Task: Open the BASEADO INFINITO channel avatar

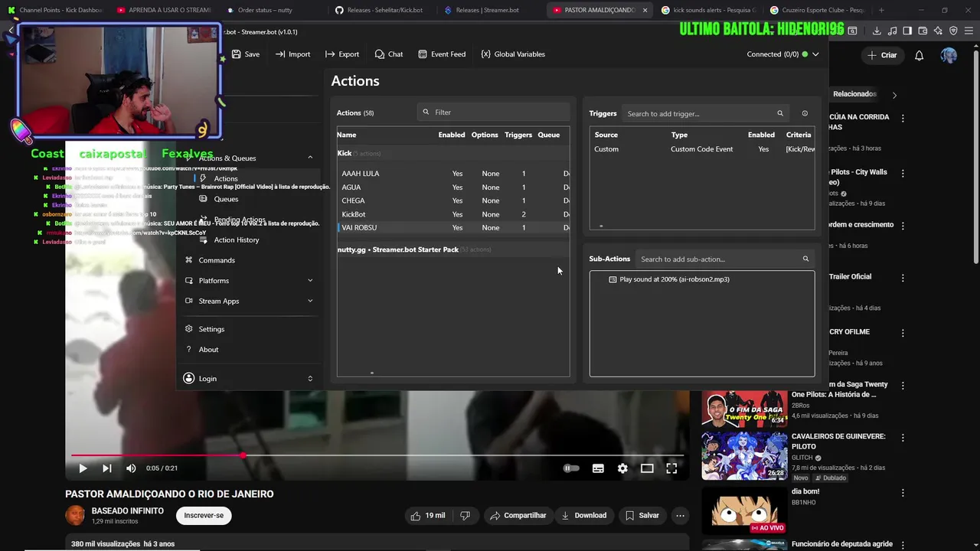Action: (x=75, y=516)
